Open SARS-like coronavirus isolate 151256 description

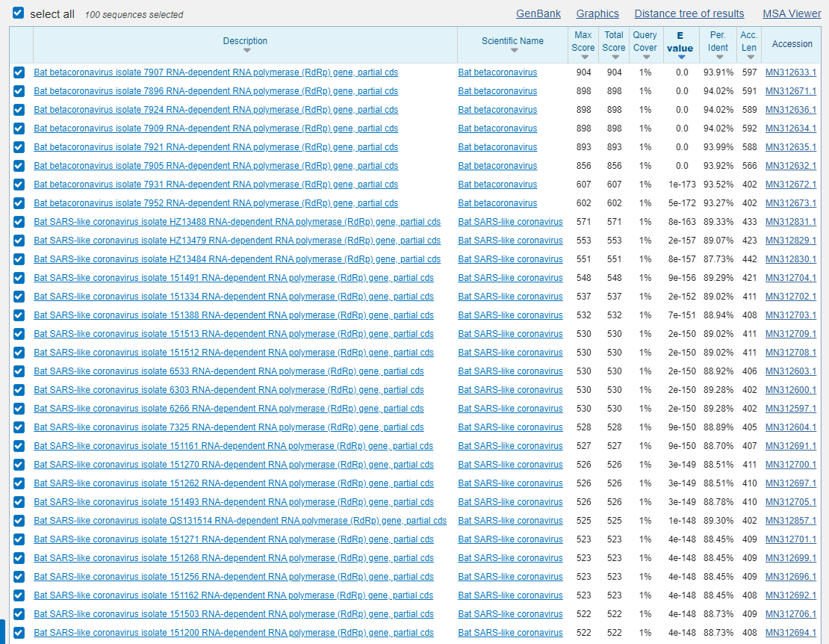234,577
